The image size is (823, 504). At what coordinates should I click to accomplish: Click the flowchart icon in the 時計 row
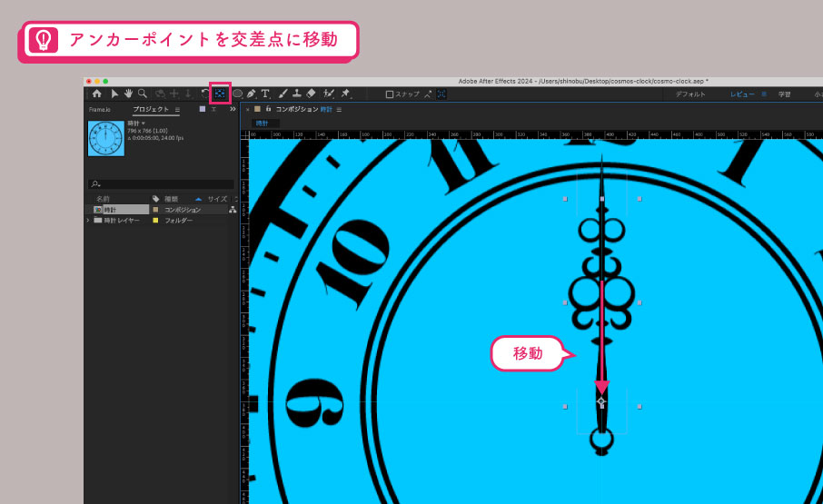[233, 210]
